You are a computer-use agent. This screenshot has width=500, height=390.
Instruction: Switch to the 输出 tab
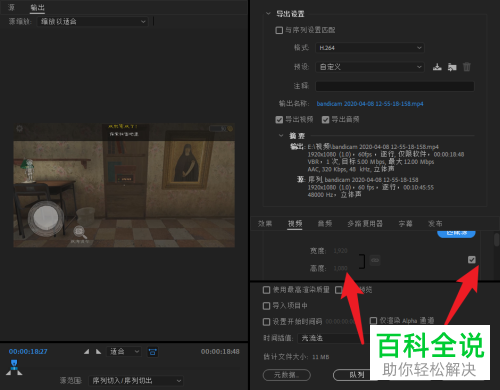point(37,8)
